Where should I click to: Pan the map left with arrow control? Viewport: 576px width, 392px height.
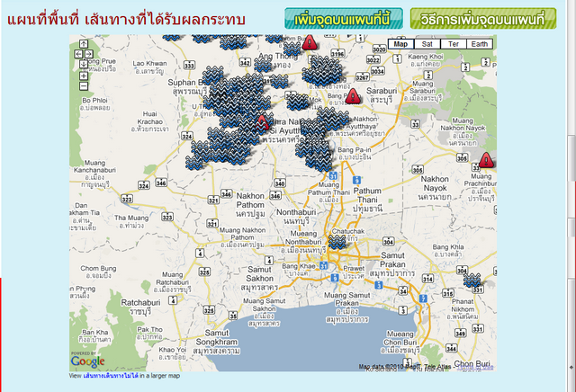pyautogui.click(x=78, y=54)
